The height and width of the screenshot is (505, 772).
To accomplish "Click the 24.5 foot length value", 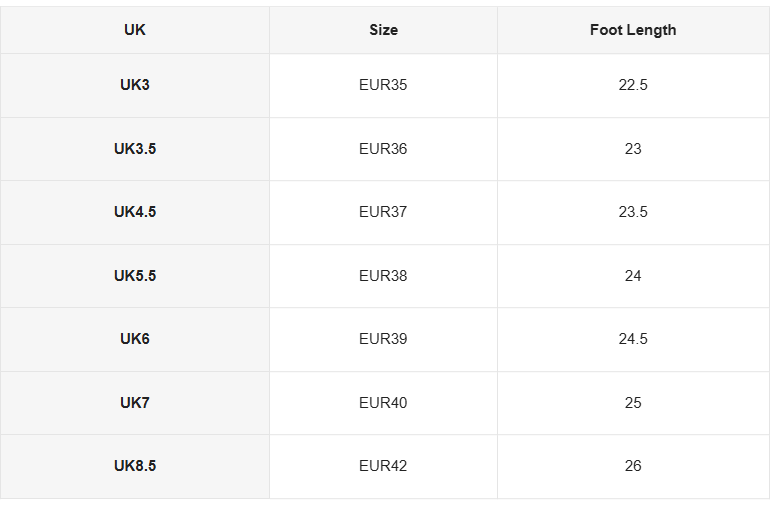I will click(x=633, y=339).
